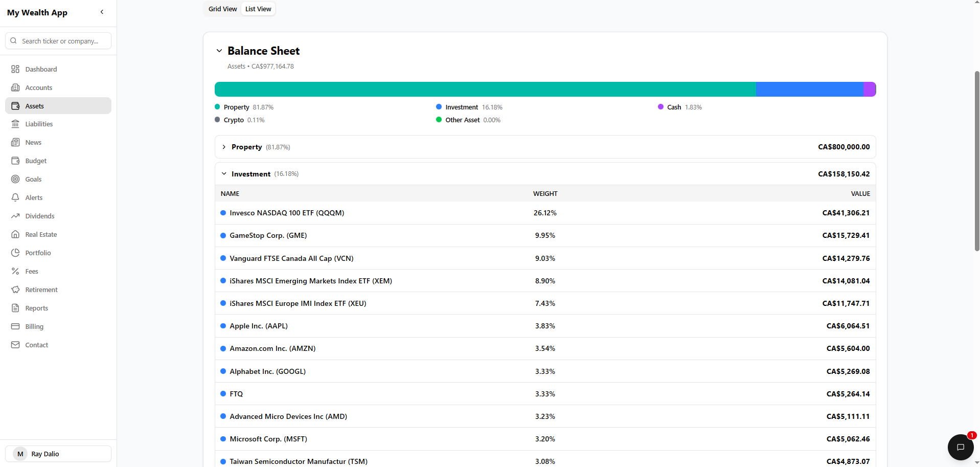
Task: Click the Investment 16.18% legend entry
Action: (469, 107)
